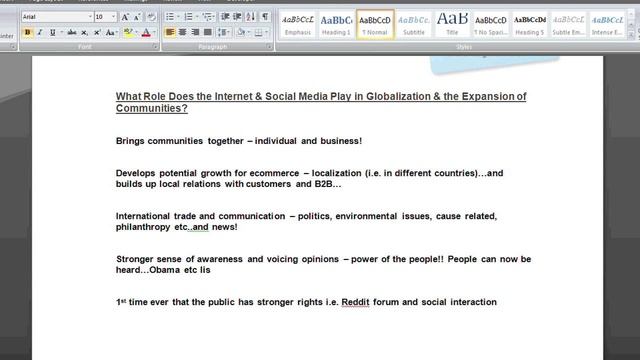Click the Borders icon

click(258, 32)
